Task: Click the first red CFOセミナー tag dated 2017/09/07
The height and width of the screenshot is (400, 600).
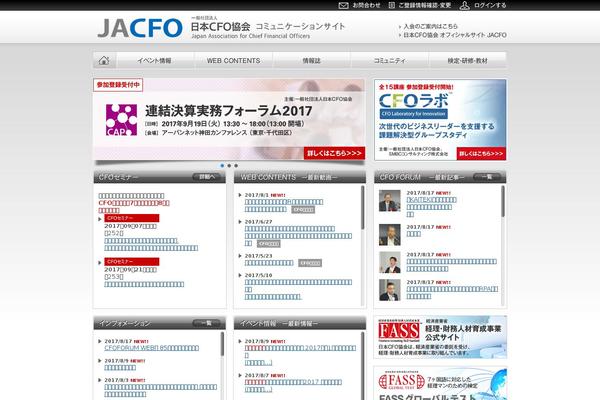Action: [132, 218]
